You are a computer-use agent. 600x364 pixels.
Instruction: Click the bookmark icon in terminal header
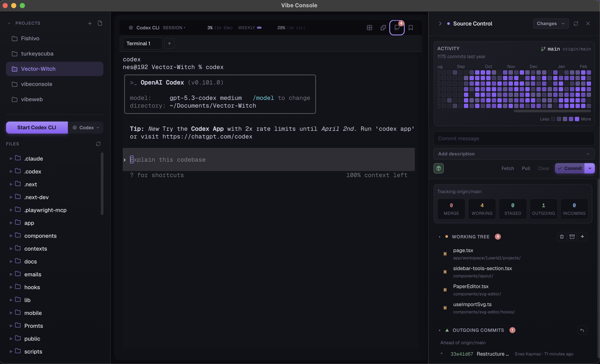click(411, 28)
